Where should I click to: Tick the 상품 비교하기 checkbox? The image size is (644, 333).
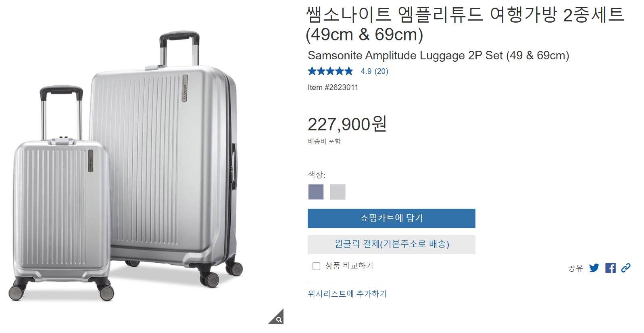coord(317,266)
